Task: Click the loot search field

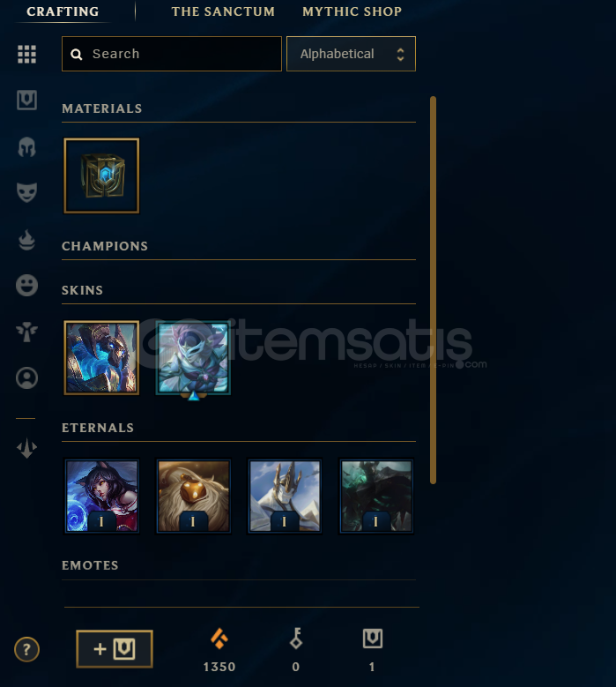Action: point(172,54)
